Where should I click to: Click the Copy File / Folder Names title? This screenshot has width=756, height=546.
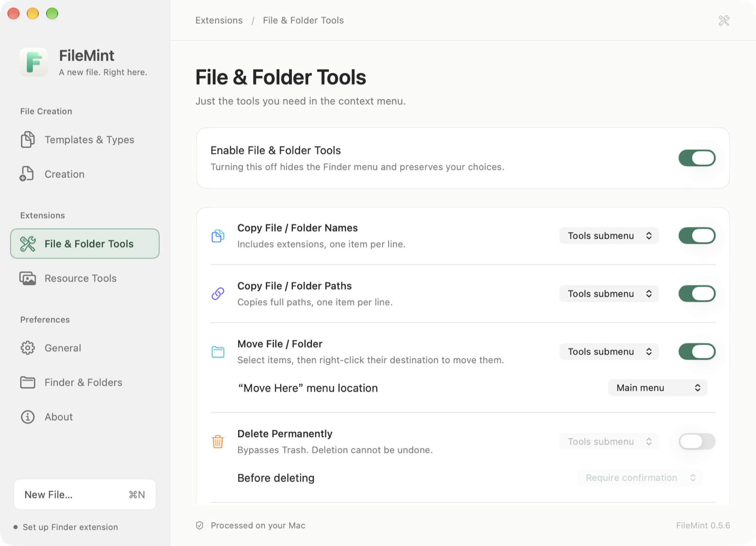click(x=298, y=228)
